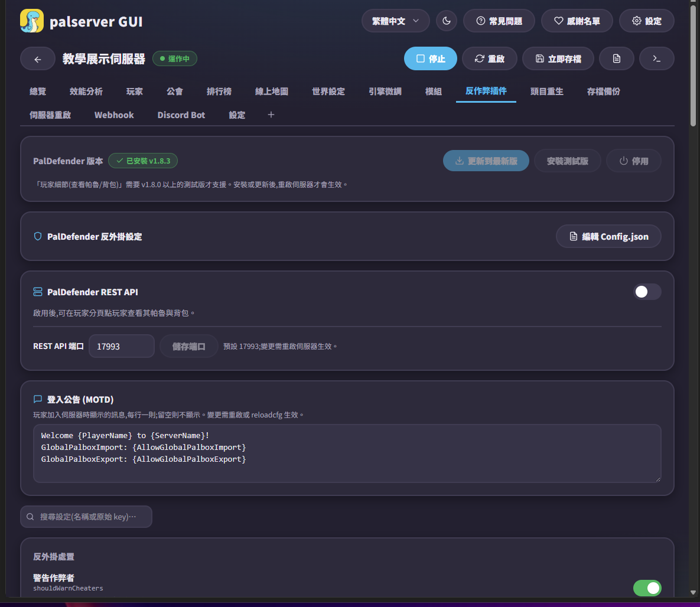Click the back arrow icon
The width and height of the screenshot is (700, 607).
[37, 59]
